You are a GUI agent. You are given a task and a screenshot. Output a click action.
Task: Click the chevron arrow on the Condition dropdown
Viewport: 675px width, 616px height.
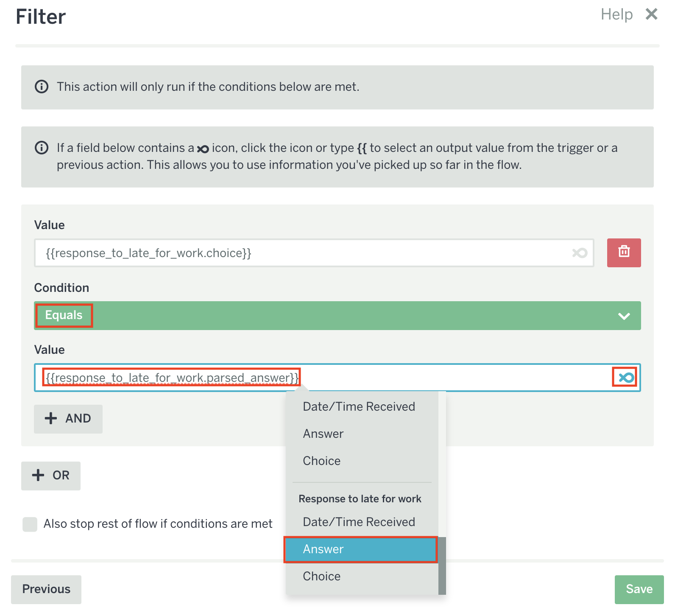pos(624,316)
